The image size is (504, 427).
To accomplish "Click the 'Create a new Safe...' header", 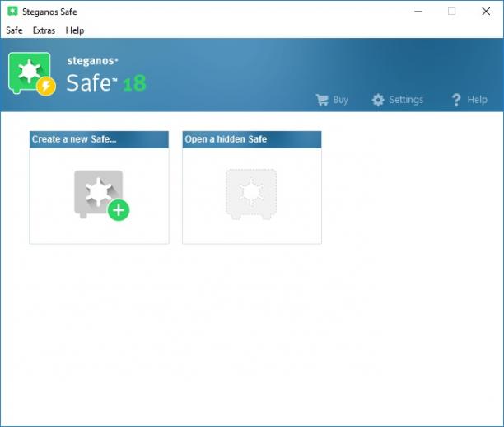I will 99,139.
